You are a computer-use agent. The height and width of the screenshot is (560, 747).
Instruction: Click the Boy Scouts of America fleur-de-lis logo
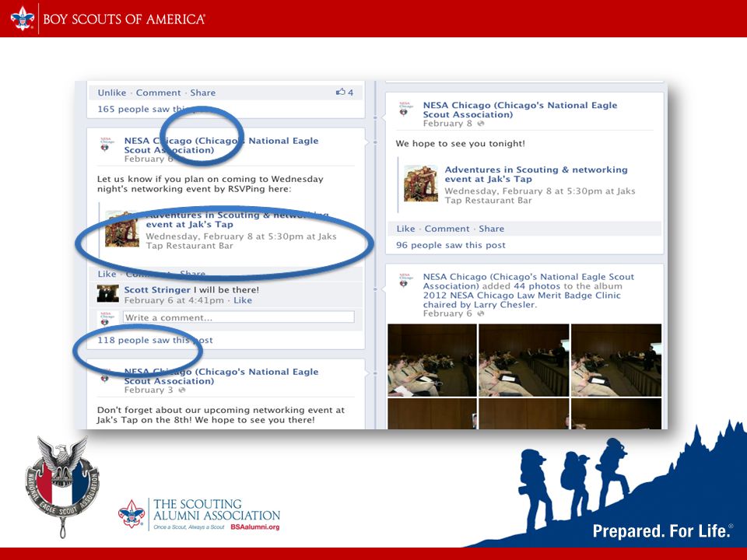click(x=23, y=19)
